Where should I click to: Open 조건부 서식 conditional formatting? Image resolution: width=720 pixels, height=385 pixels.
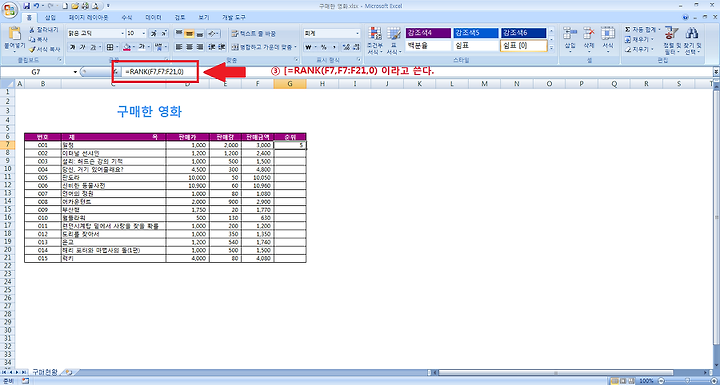click(375, 40)
